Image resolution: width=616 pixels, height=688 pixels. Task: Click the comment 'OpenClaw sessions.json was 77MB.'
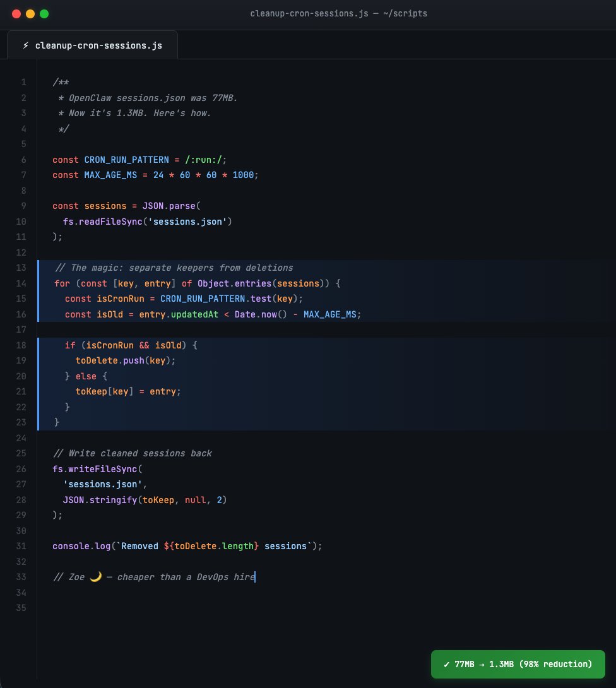click(153, 98)
